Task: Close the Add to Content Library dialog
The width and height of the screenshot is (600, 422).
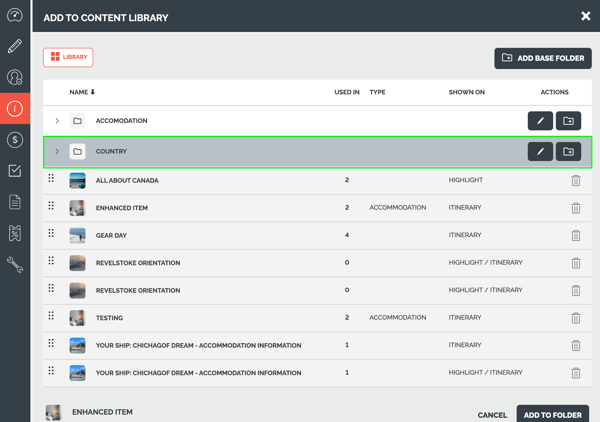Action: (586, 16)
